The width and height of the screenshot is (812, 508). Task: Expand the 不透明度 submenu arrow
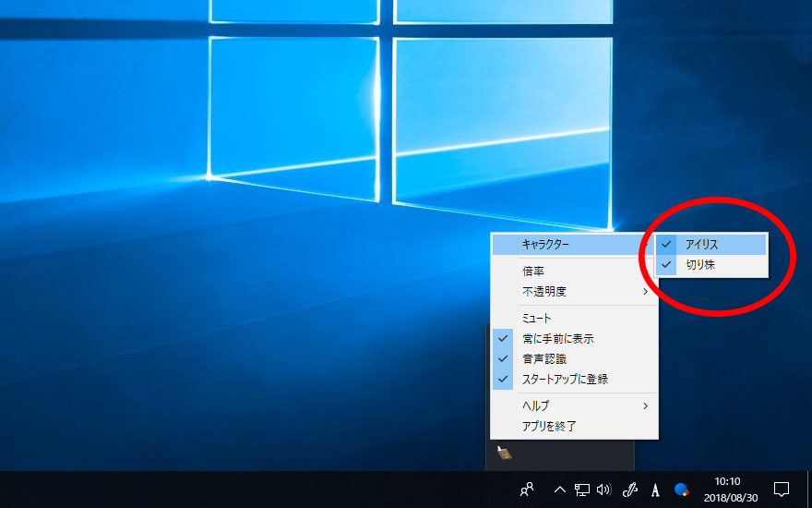point(646,292)
